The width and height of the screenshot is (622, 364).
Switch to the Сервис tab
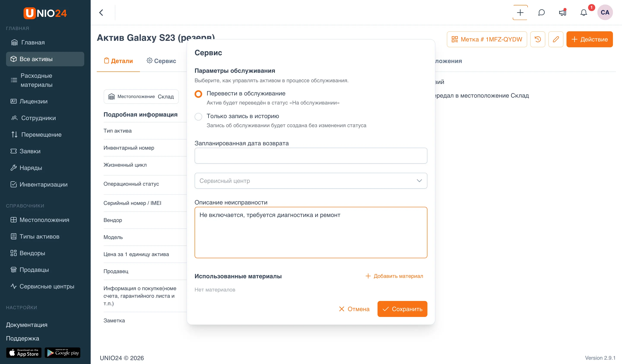tap(161, 61)
